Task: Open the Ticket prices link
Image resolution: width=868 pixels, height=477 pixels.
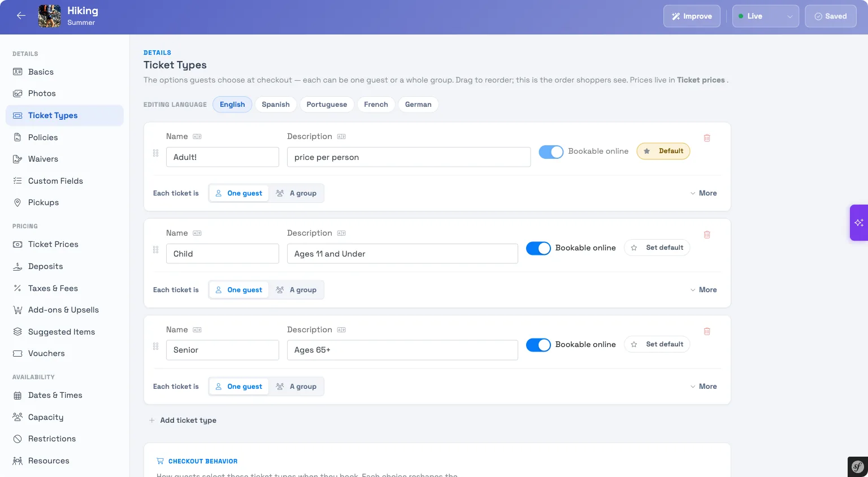Action: [x=701, y=80]
